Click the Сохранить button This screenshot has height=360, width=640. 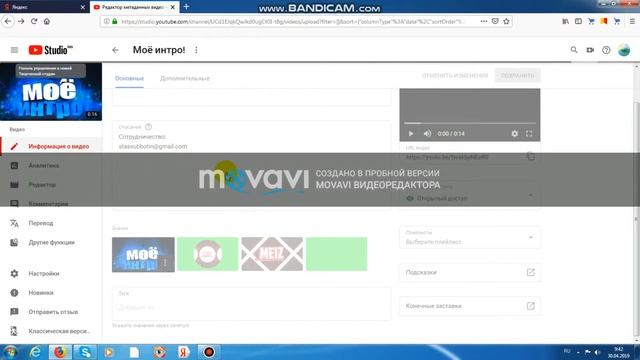click(x=517, y=76)
